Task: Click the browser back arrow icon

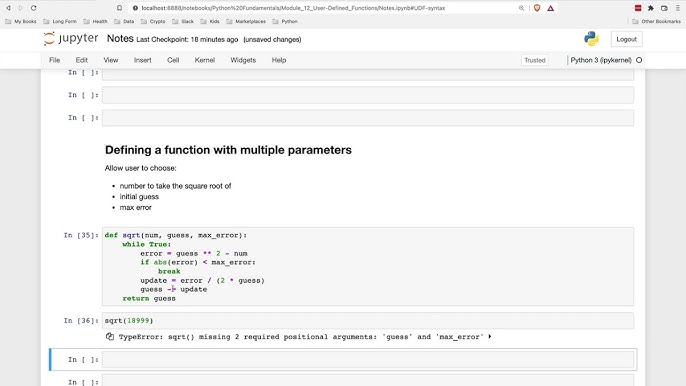Action: 8,8
